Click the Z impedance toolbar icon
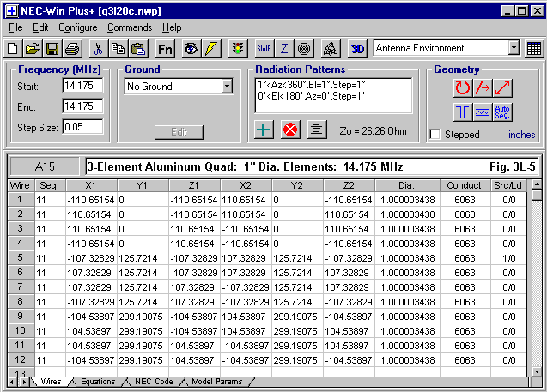547x392 pixels. [x=284, y=48]
